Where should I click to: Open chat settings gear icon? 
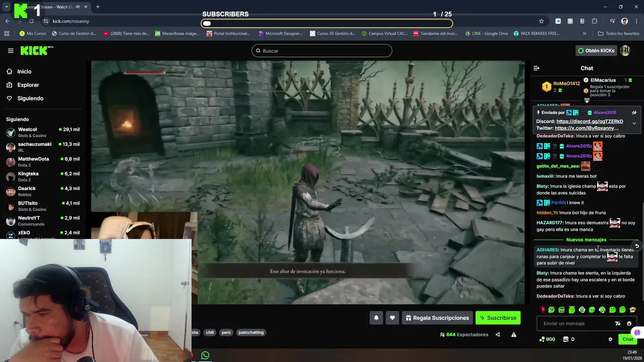(x=610, y=339)
